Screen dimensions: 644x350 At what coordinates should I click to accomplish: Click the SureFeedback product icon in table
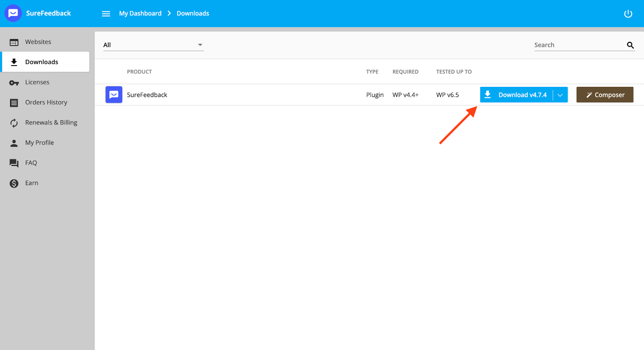114,95
